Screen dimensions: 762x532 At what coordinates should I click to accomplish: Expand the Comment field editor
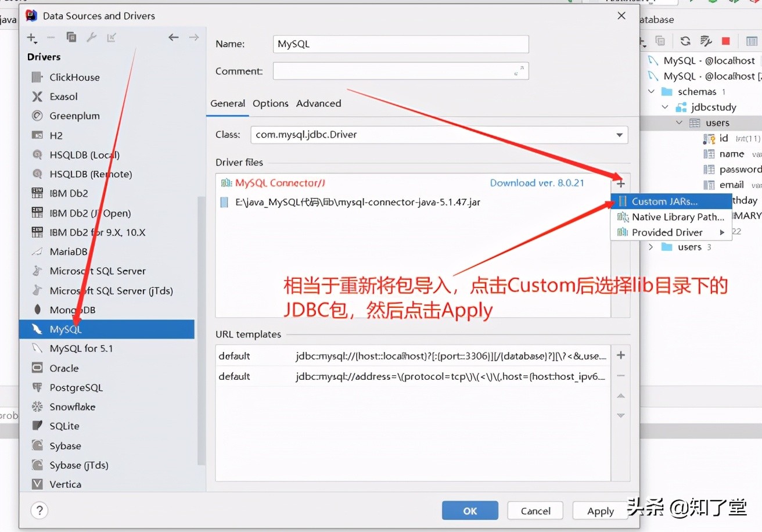click(x=519, y=71)
